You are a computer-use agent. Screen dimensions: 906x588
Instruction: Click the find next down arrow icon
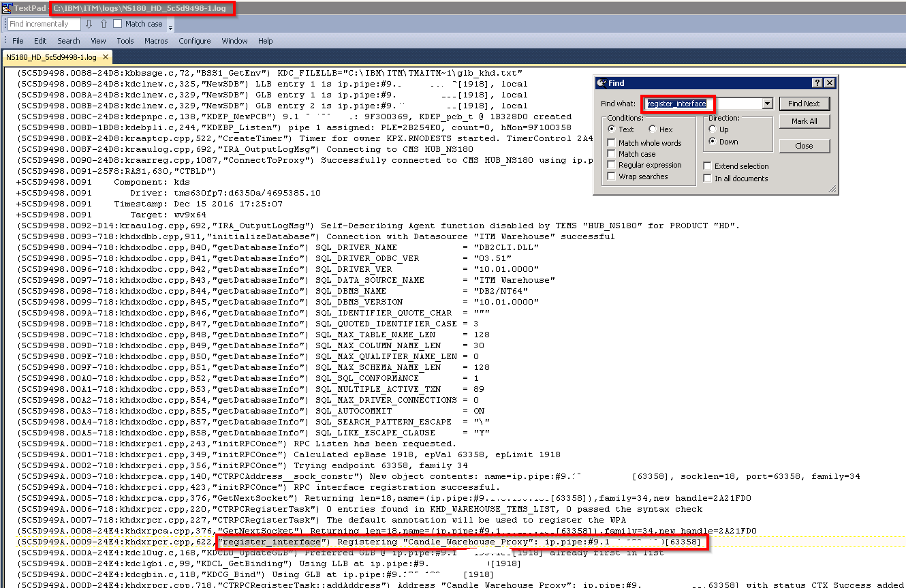[89, 24]
